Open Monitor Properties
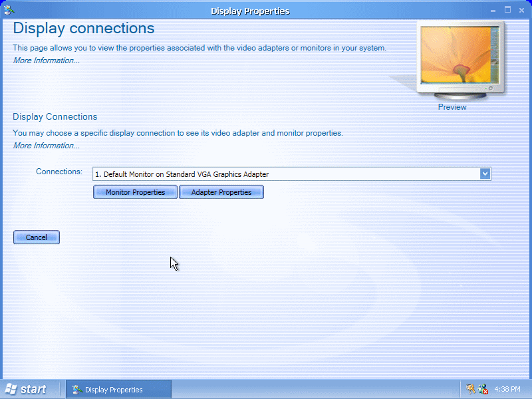The width and height of the screenshot is (532, 399). (x=135, y=192)
